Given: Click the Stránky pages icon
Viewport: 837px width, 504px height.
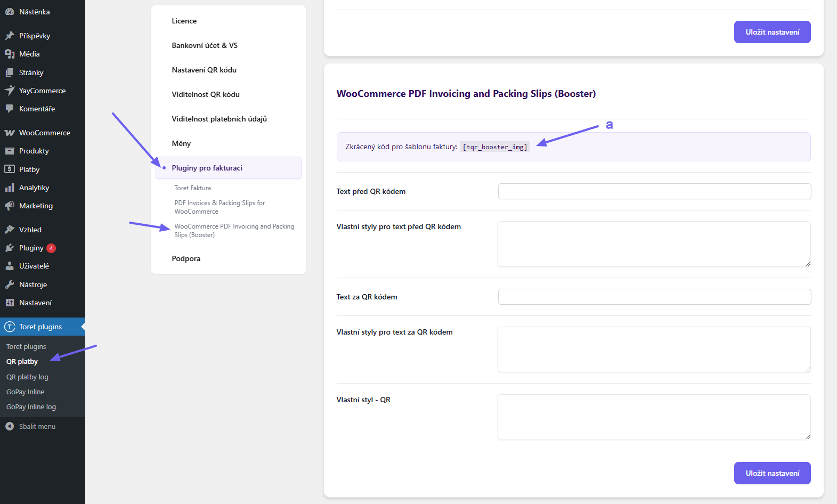Looking at the screenshot, I should click(10, 72).
